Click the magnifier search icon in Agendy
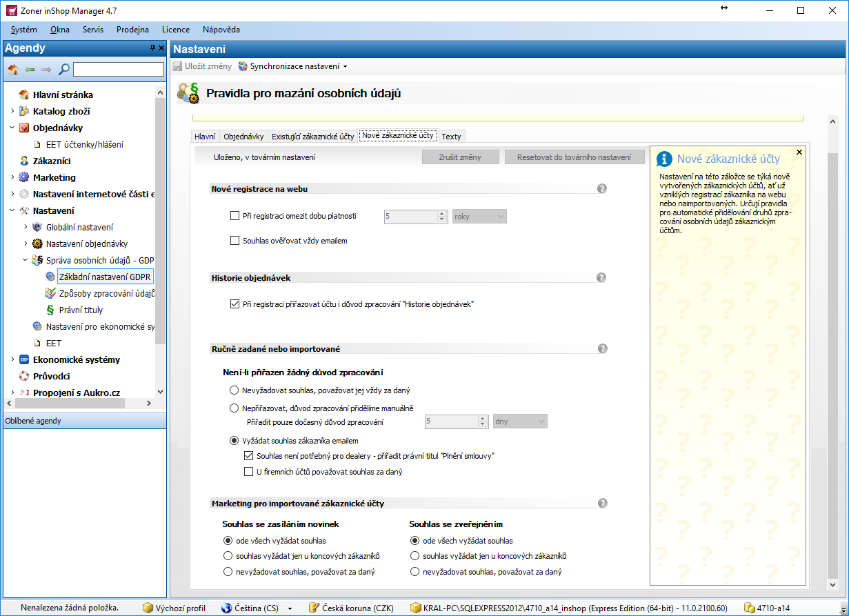Viewport: 849px width, 616px height. (63, 69)
